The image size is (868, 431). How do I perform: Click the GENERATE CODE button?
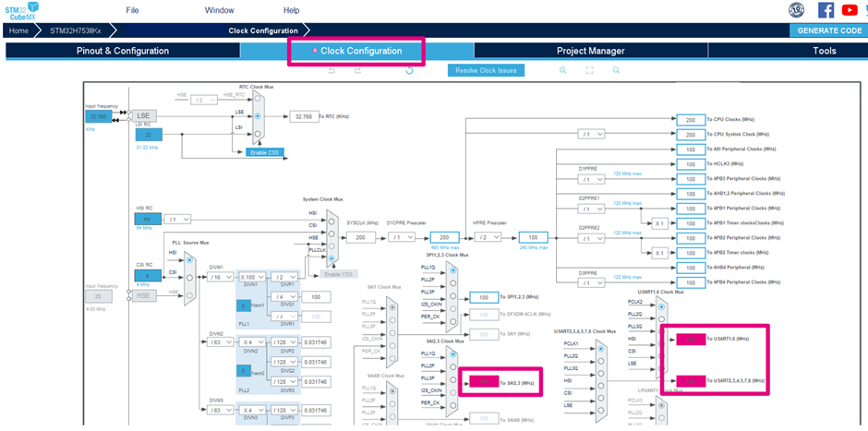click(x=827, y=30)
